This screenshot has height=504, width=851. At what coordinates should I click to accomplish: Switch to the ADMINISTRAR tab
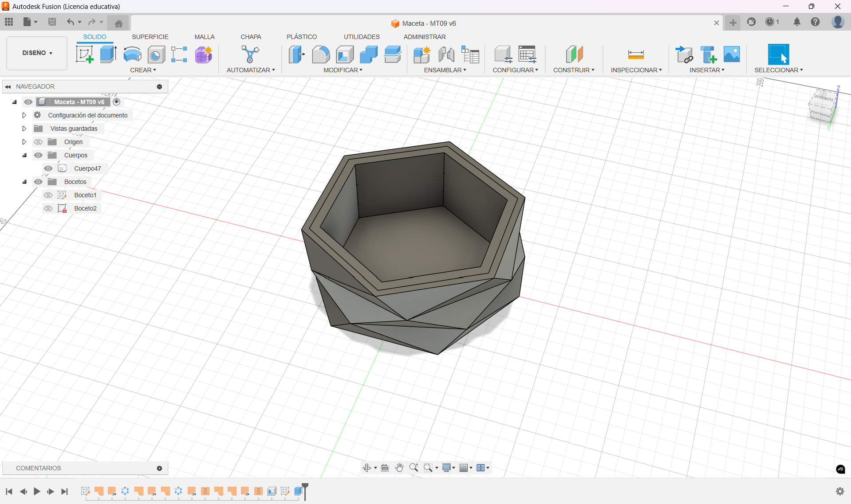[424, 37]
